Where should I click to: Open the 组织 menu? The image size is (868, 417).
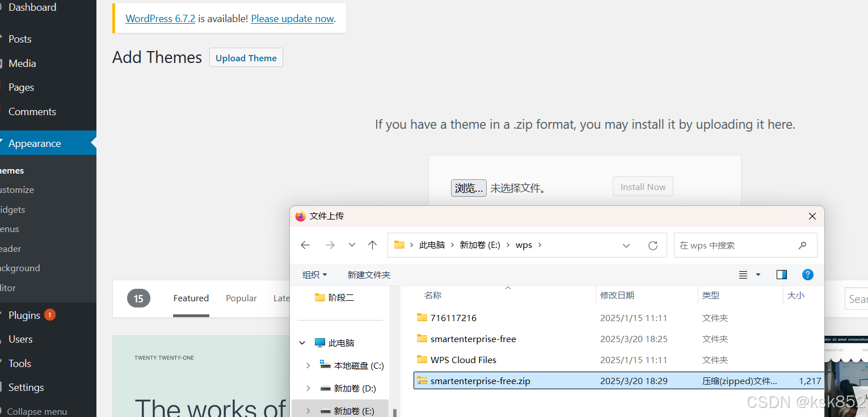(x=315, y=275)
